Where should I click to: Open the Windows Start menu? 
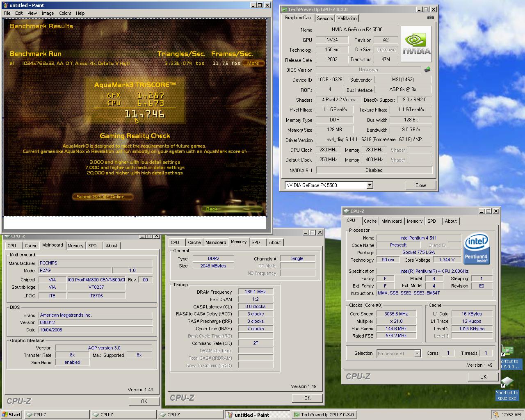pos(11,415)
